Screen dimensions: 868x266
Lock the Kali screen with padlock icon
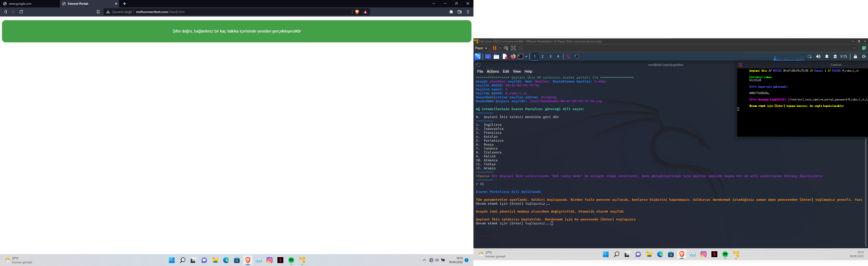point(855,57)
